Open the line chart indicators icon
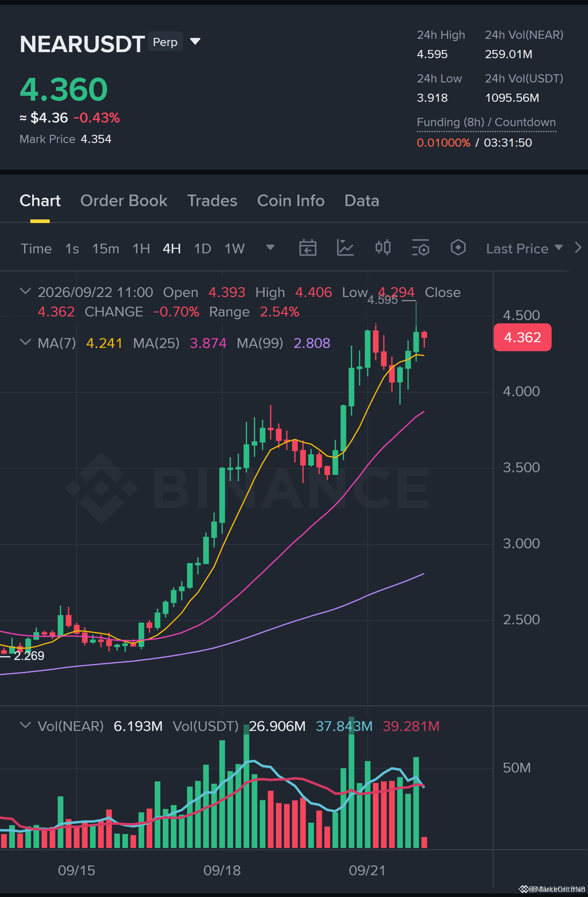This screenshot has width=588, height=897. (x=345, y=248)
